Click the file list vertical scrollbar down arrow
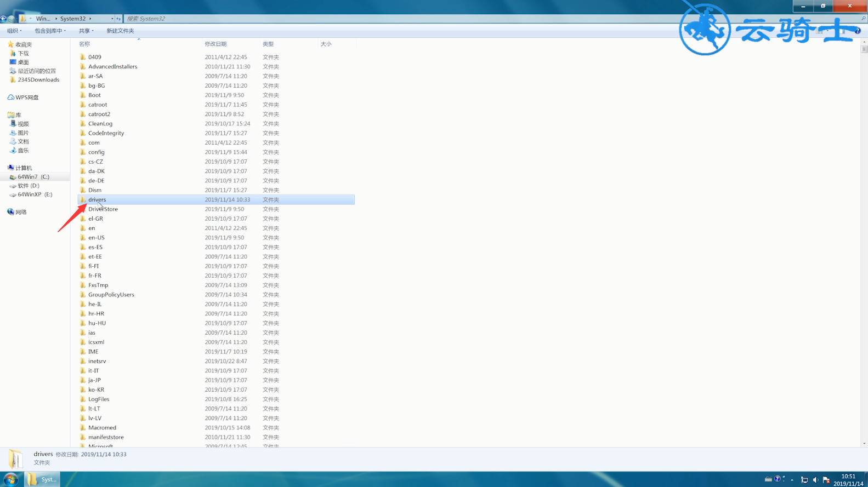The image size is (868, 487). [864, 444]
